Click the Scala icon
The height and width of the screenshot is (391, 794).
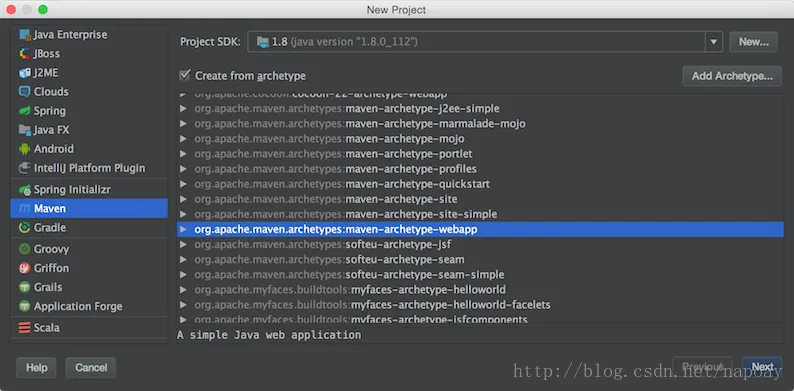(x=25, y=328)
